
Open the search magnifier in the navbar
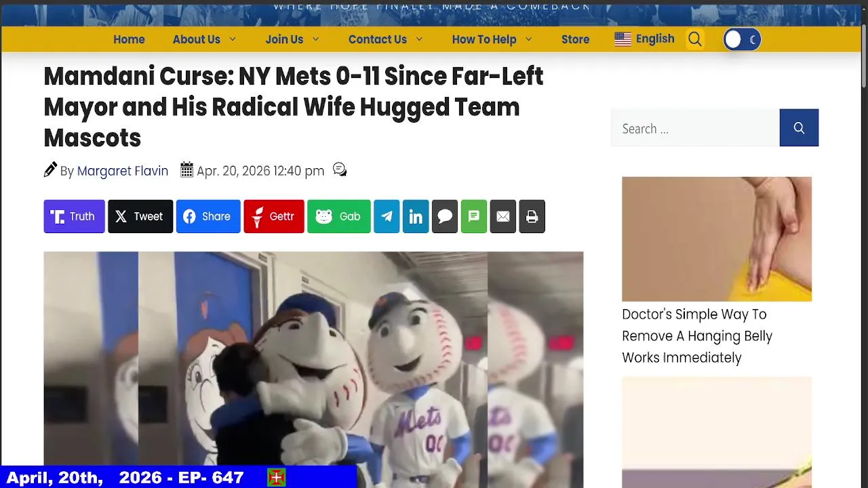tap(695, 39)
